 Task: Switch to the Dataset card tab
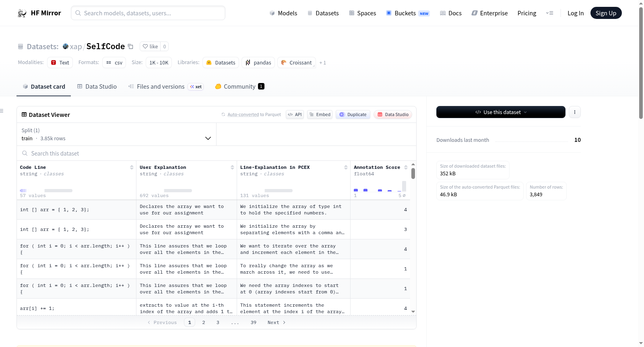pos(43,87)
